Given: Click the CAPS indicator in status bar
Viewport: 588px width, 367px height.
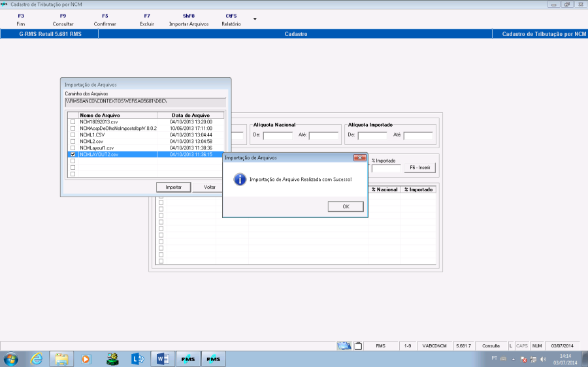Looking at the screenshot, I should pyautogui.click(x=521, y=346).
